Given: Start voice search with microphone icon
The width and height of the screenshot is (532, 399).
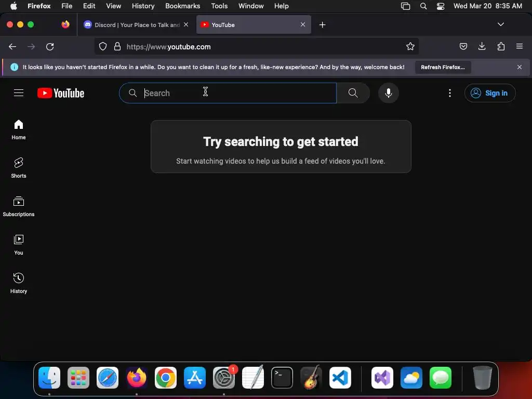Looking at the screenshot, I should (x=389, y=93).
